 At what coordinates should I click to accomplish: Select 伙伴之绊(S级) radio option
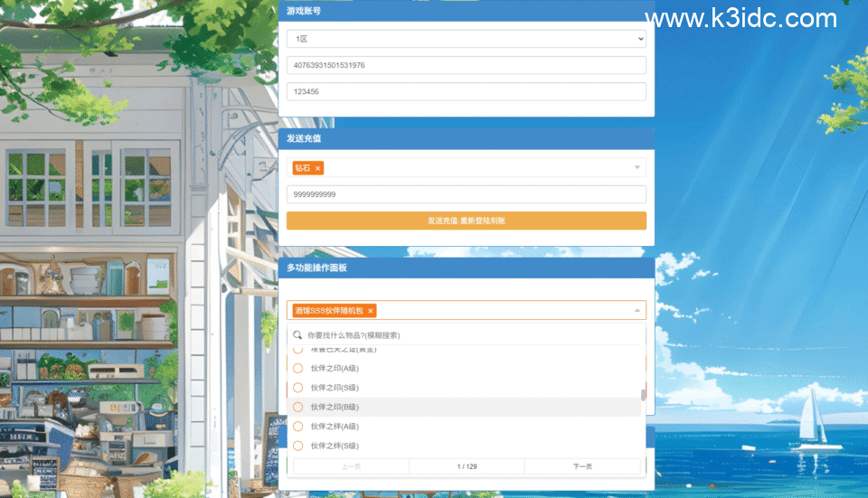(x=297, y=446)
